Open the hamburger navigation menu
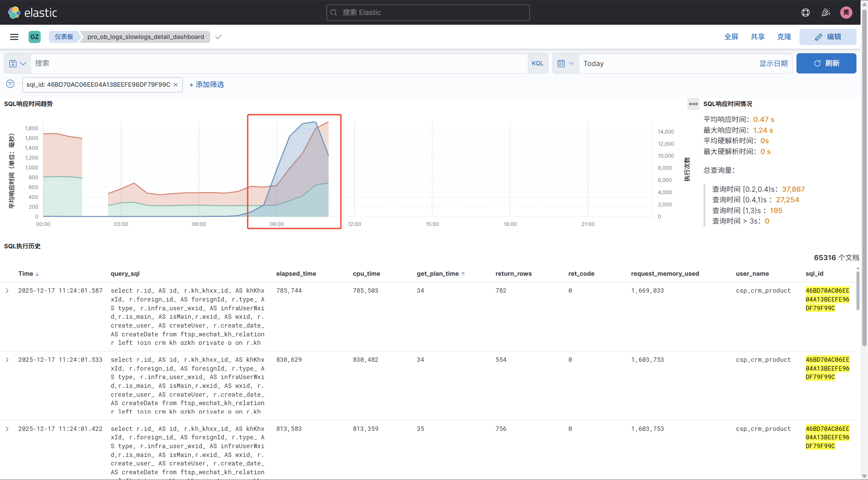This screenshot has height=480, width=868. [x=14, y=37]
